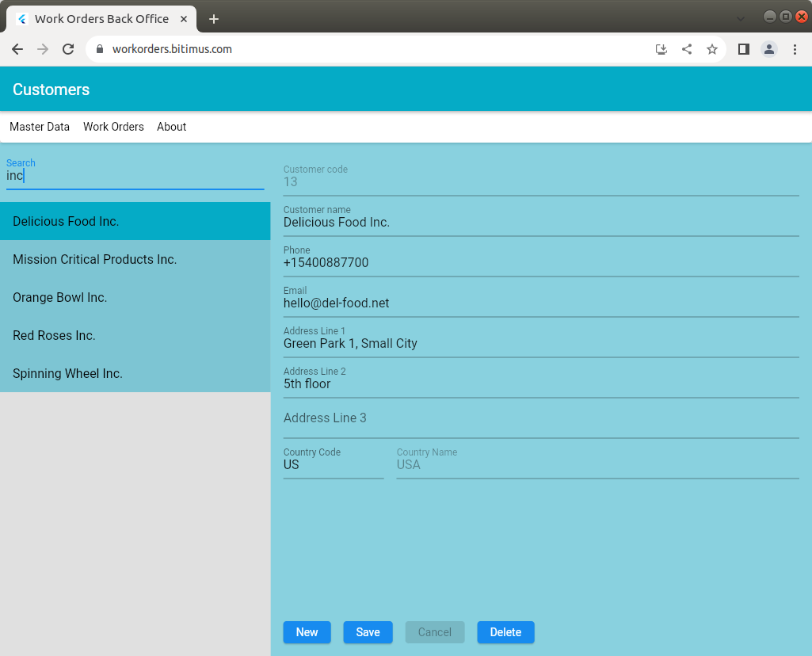Image resolution: width=812 pixels, height=656 pixels.
Task: Bookmark this page with the star icon
Action: (712, 49)
